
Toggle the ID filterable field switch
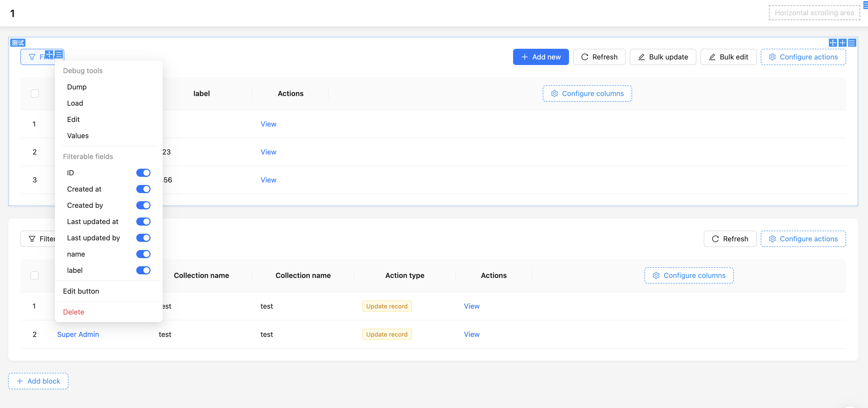coord(143,173)
